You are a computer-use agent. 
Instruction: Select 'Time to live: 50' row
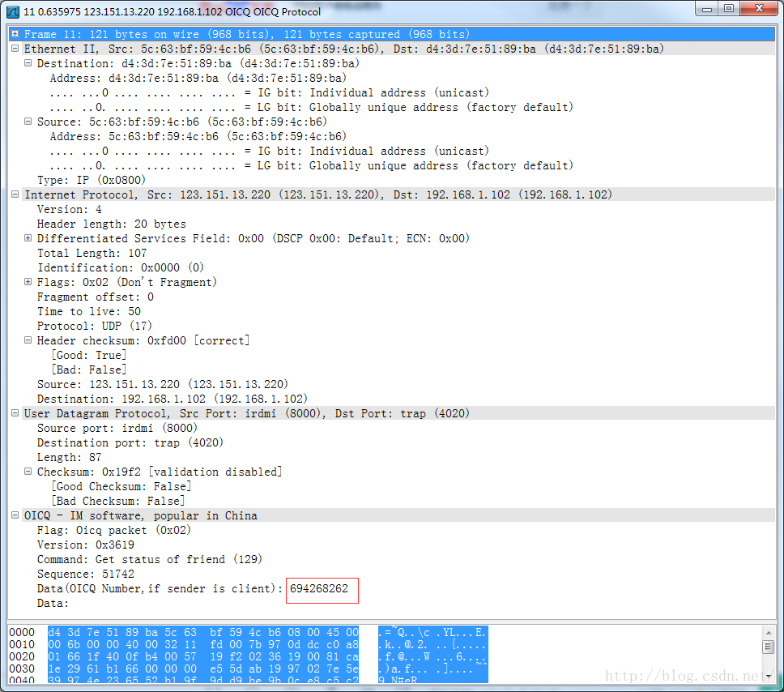[x=89, y=311]
